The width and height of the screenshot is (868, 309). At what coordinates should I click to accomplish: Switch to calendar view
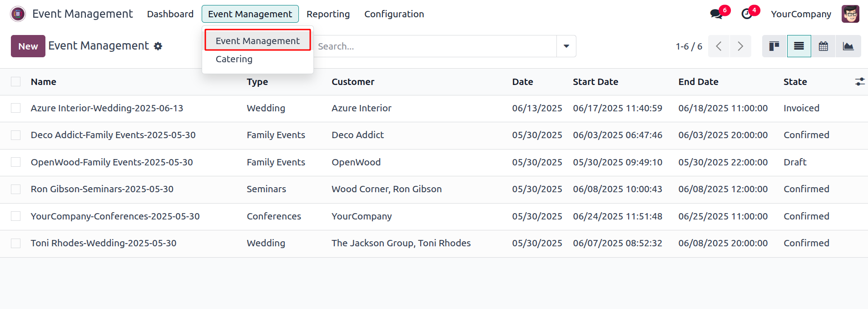(823, 46)
